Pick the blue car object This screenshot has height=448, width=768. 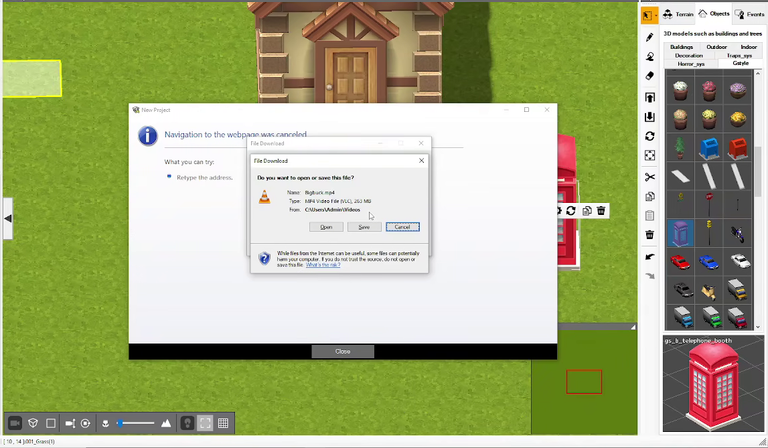coord(708,262)
